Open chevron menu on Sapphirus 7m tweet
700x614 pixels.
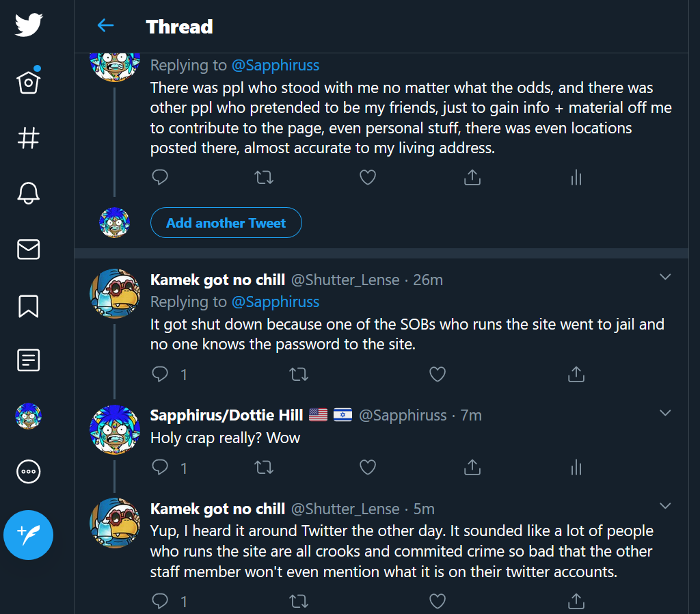pyautogui.click(x=664, y=413)
